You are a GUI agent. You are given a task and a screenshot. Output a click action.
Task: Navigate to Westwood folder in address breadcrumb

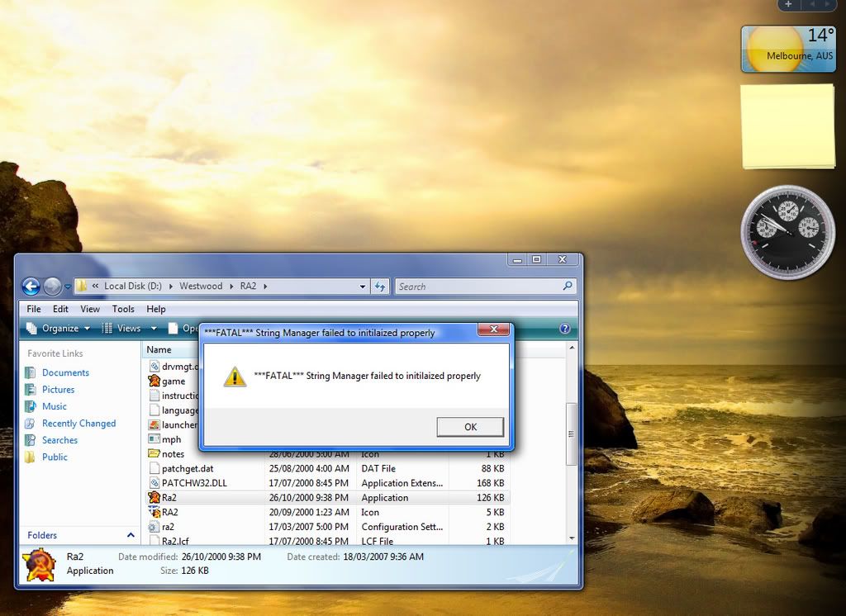point(201,286)
